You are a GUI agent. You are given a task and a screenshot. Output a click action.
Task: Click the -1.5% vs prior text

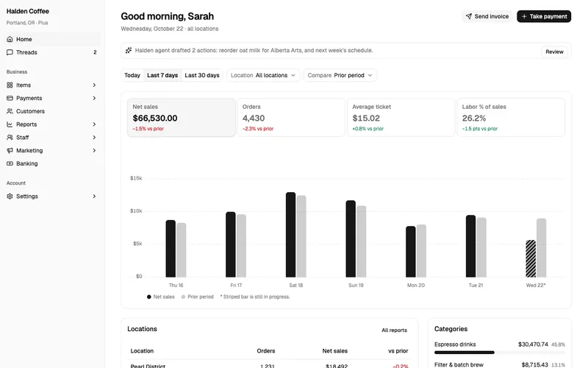148,129
